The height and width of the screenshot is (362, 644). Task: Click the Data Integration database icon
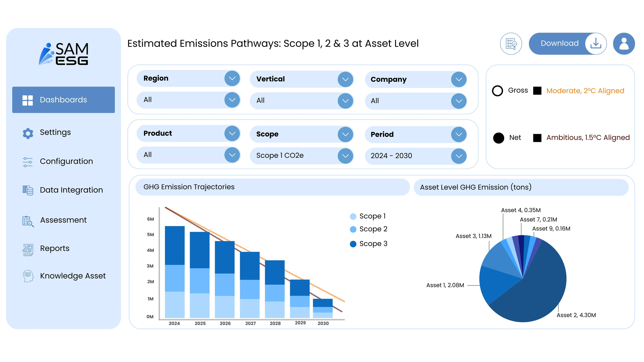pos(28,190)
